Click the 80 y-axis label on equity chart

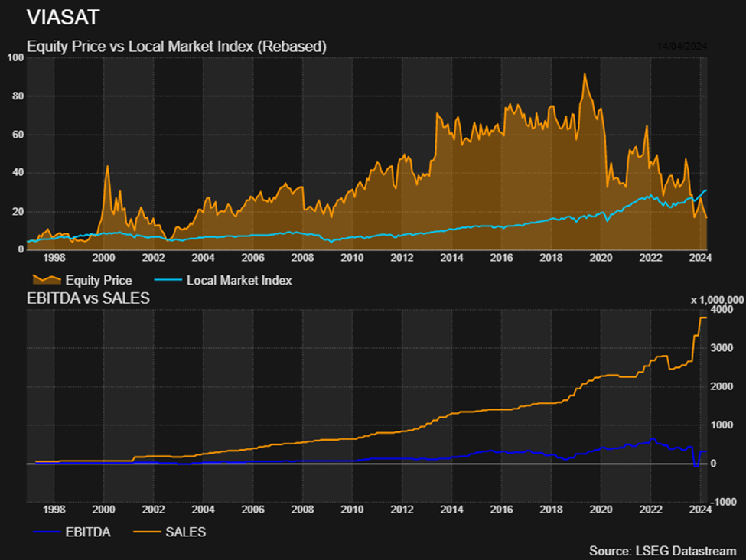pos(18,96)
